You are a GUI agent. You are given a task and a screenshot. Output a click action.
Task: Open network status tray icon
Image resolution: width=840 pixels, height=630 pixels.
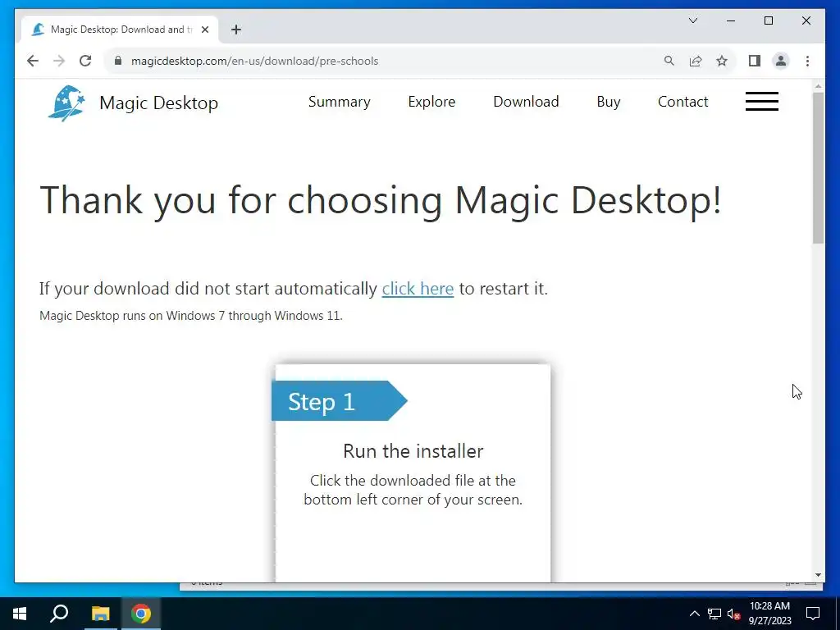pos(714,614)
